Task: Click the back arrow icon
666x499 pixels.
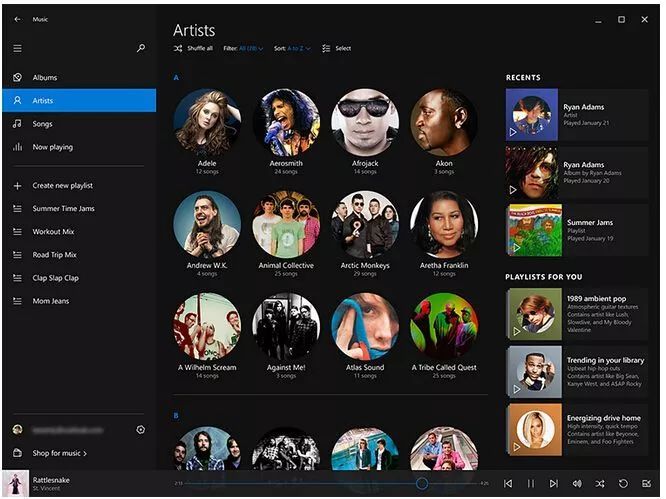Action: tap(17, 19)
